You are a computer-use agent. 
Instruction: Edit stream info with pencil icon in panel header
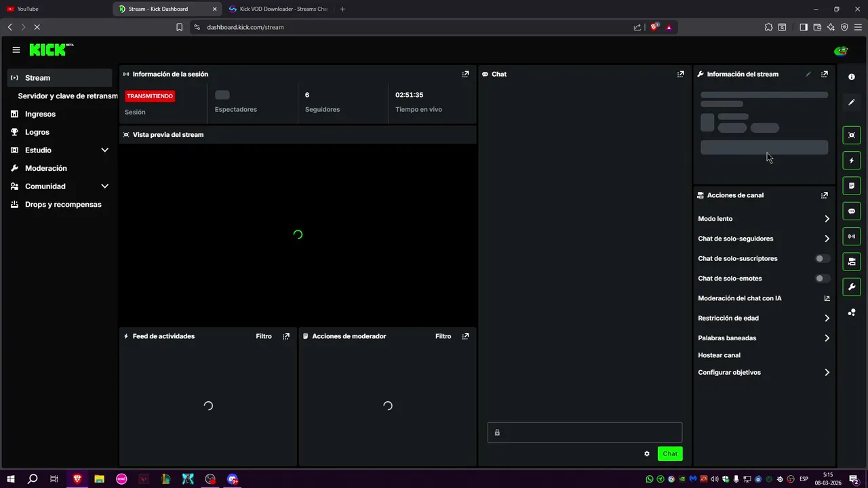[x=808, y=75]
